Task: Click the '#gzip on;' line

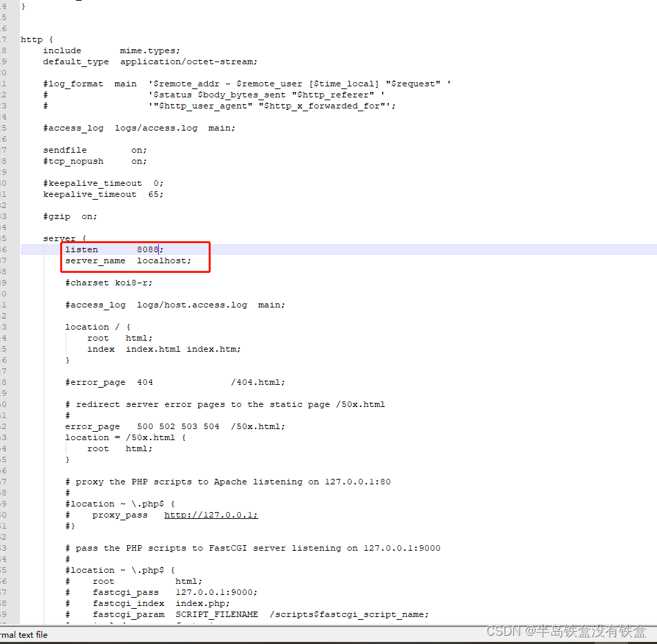Action: [x=70, y=216]
